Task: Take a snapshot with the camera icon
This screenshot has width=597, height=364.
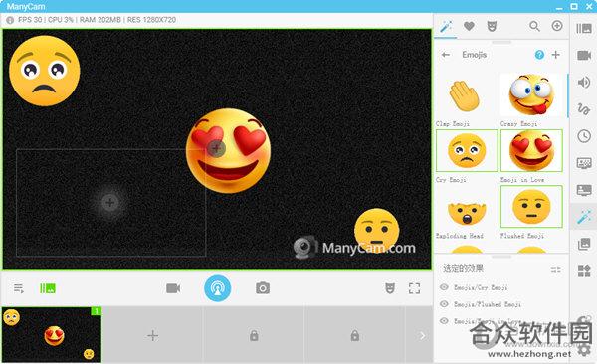Action: pyautogui.click(x=263, y=288)
